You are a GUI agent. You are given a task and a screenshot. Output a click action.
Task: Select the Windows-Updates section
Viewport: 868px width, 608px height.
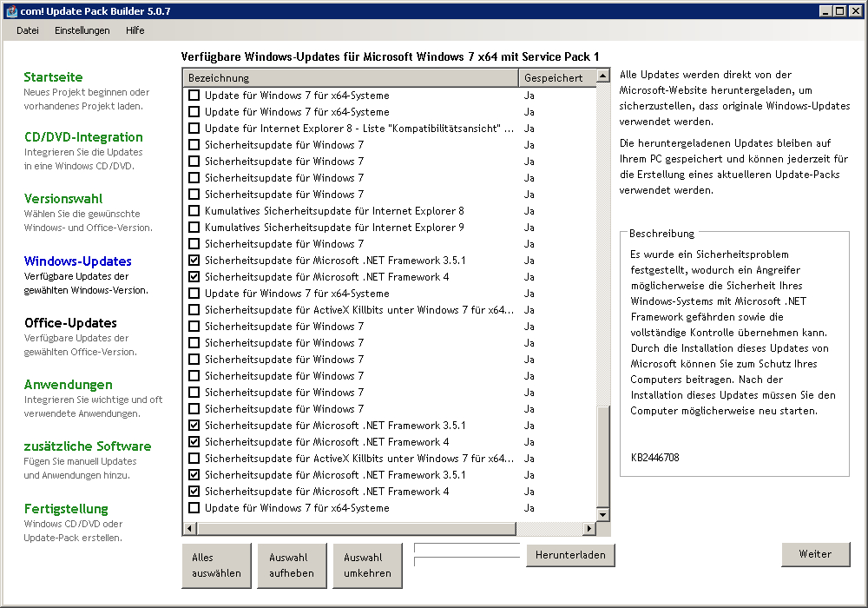[x=77, y=261]
